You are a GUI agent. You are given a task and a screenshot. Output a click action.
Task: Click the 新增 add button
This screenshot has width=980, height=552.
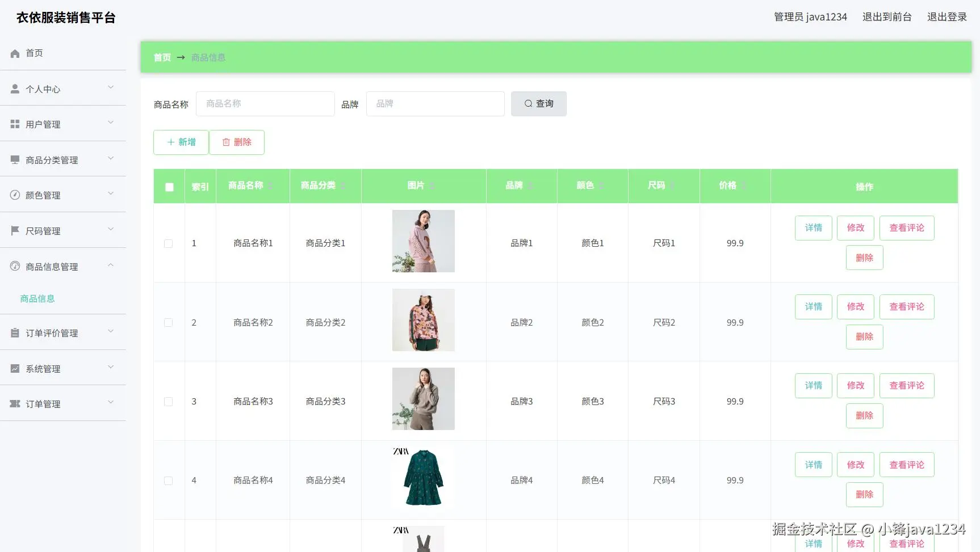(181, 142)
